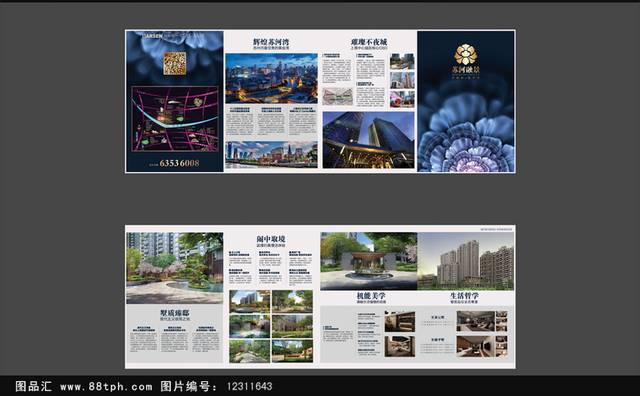Screen dimensions: 640x396
Task: Click the small pink site plan diagram
Action: click(x=338, y=97)
